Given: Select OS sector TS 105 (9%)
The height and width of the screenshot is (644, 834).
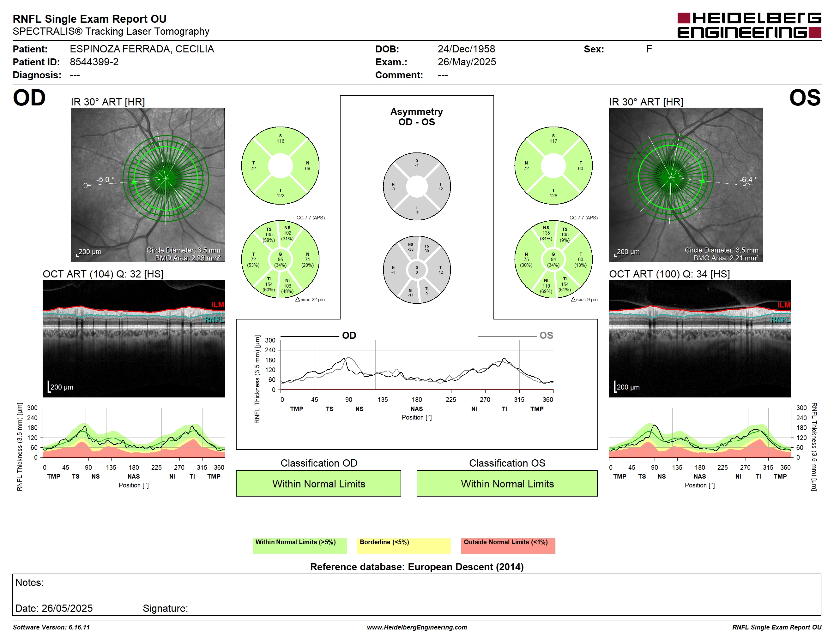Looking at the screenshot, I should point(565,235).
